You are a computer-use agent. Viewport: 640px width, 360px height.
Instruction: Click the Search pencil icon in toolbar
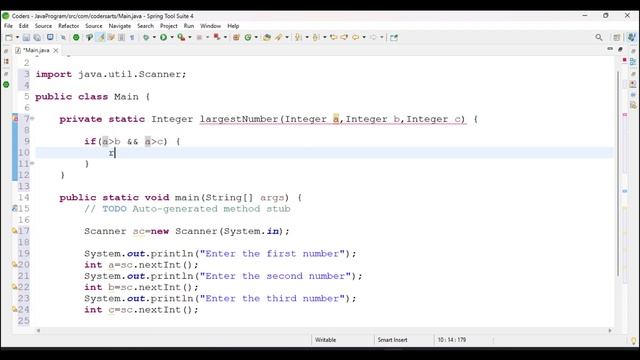pyautogui.click(x=278, y=38)
